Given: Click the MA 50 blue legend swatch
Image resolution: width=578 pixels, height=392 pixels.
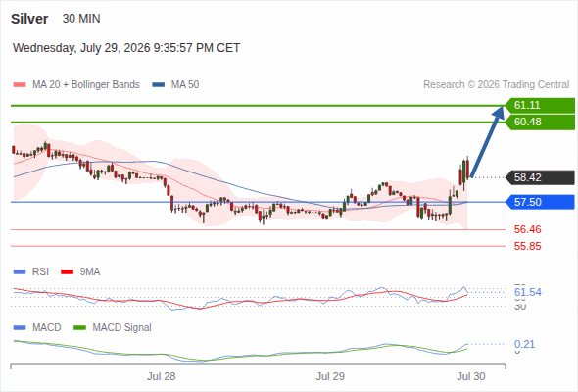Looking at the screenshot, I should tap(159, 85).
